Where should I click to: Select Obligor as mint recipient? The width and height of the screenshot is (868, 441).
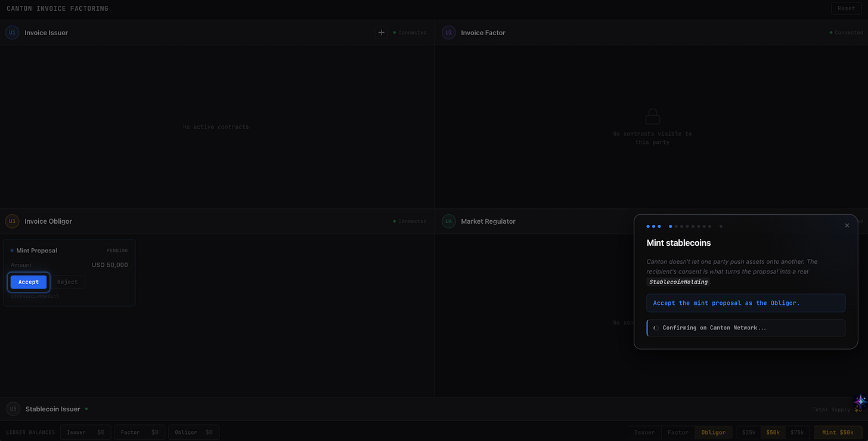point(714,432)
